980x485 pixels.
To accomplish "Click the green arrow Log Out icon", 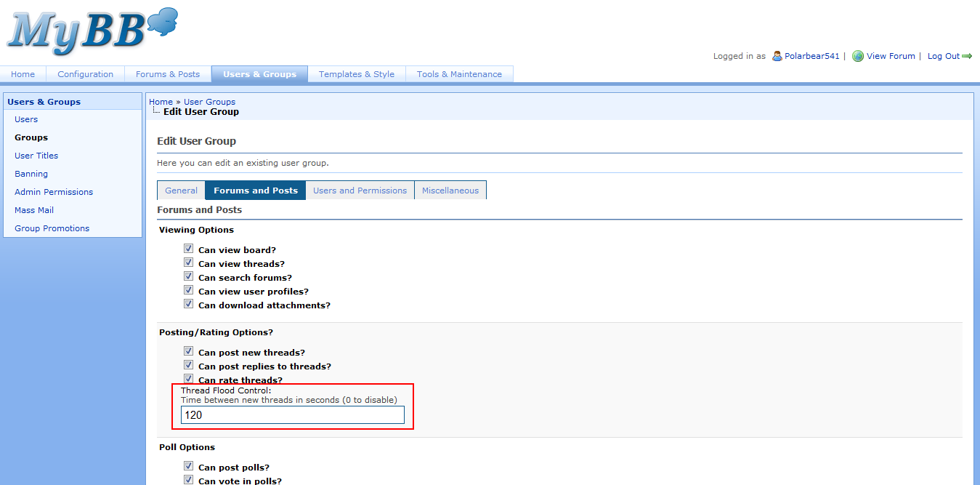I will click(967, 56).
